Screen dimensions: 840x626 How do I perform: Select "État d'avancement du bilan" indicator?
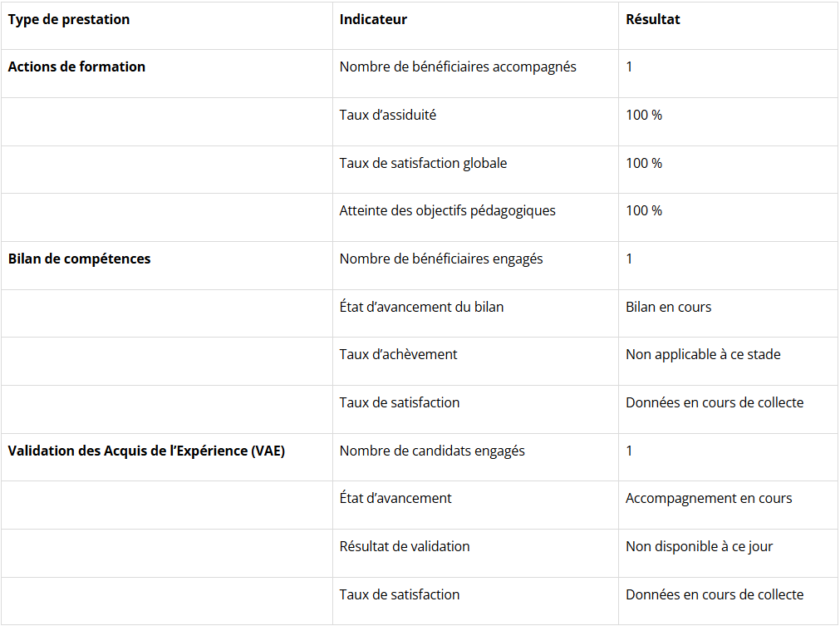point(421,307)
